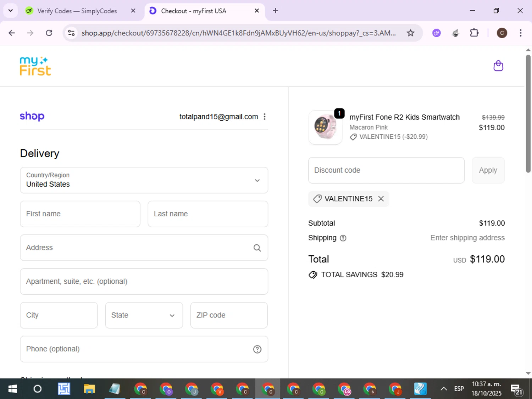Switch to the Verify Codes SimplyCodes tab
The height and width of the screenshot is (399, 532).
[x=77, y=11]
